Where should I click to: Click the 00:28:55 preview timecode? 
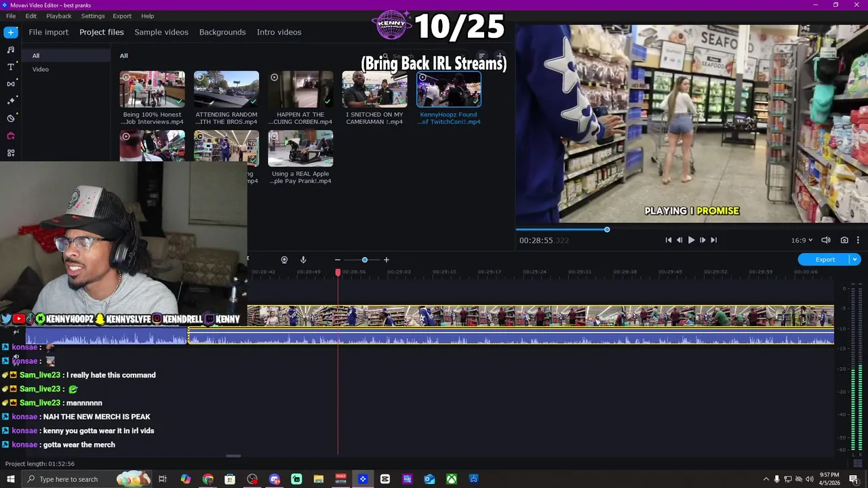544,240
